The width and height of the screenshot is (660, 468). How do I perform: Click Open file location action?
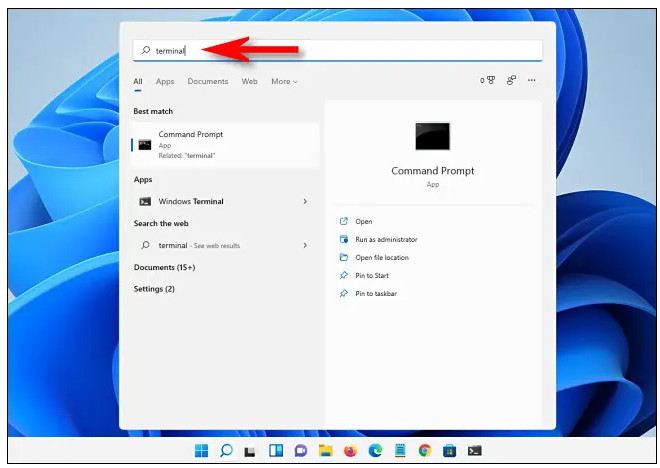(x=381, y=258)
